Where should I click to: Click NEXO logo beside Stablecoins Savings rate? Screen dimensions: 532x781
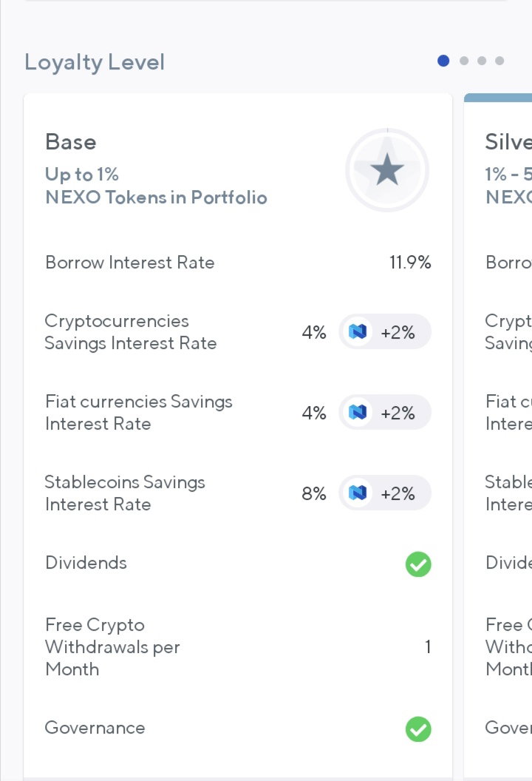[358, 493]
